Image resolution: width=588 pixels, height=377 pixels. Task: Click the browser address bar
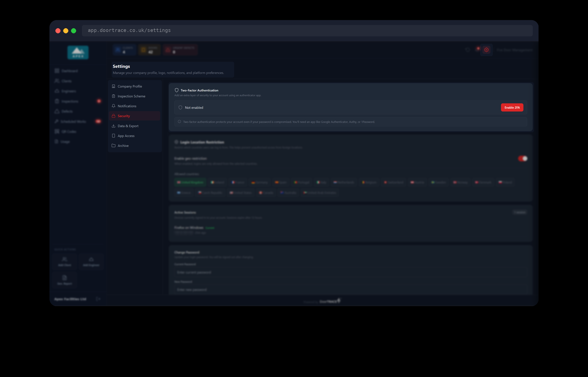point(307,30)
